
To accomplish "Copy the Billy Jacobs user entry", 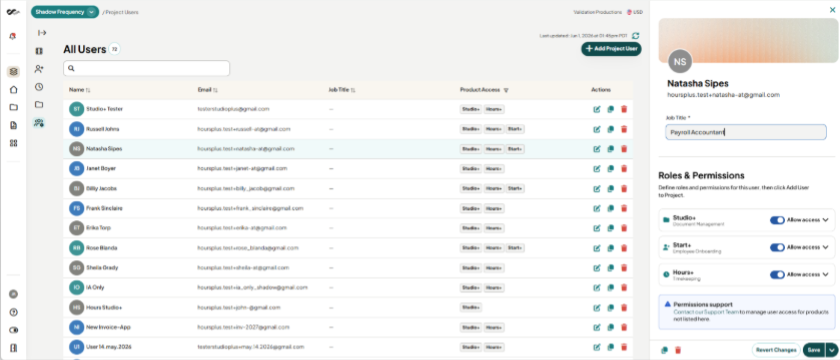I will click(x=610, y=189).
